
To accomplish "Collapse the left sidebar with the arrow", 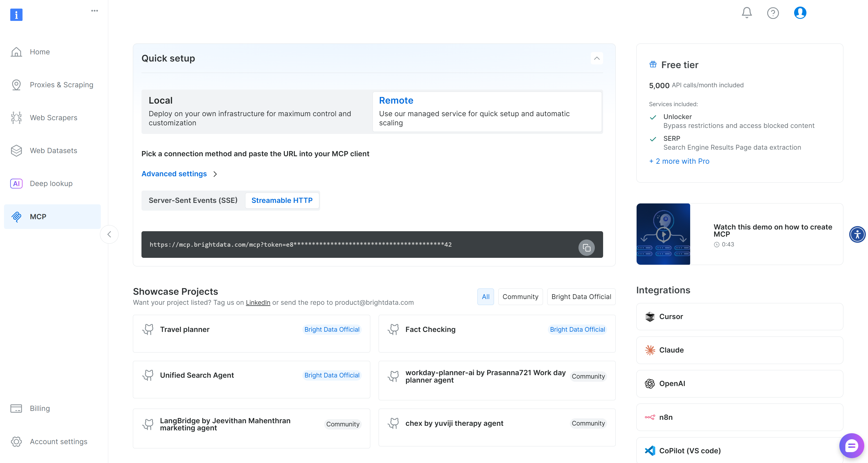I will click(109, 234).
